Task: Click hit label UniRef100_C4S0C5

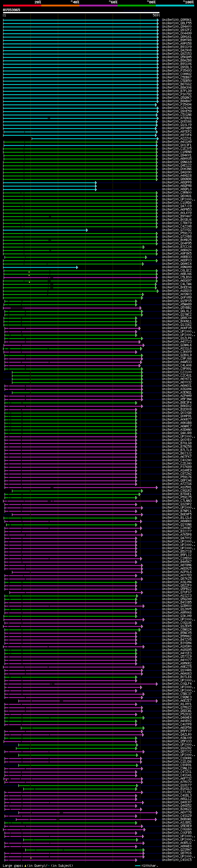Action: click(x=177, y=860)
